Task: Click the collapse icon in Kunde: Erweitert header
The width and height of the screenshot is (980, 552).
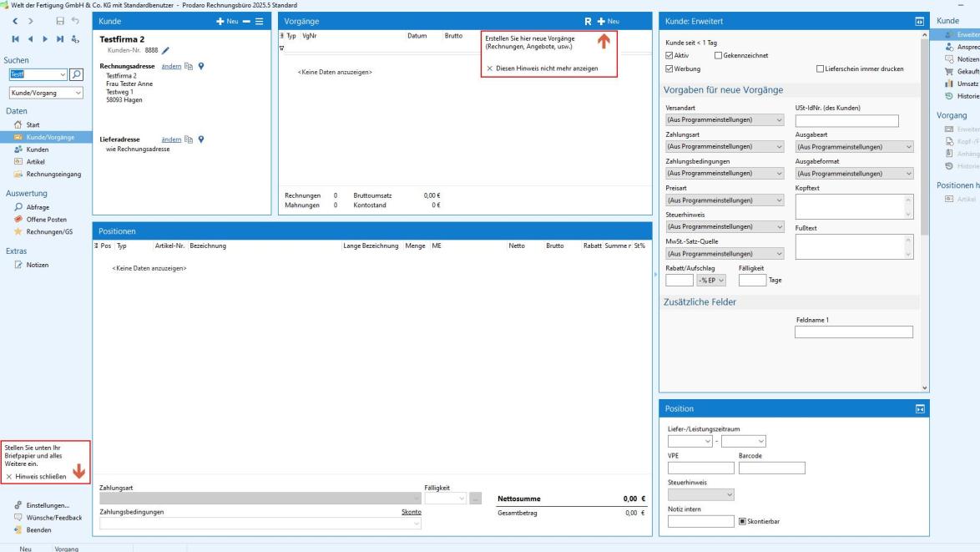Action: click(920, 20)
